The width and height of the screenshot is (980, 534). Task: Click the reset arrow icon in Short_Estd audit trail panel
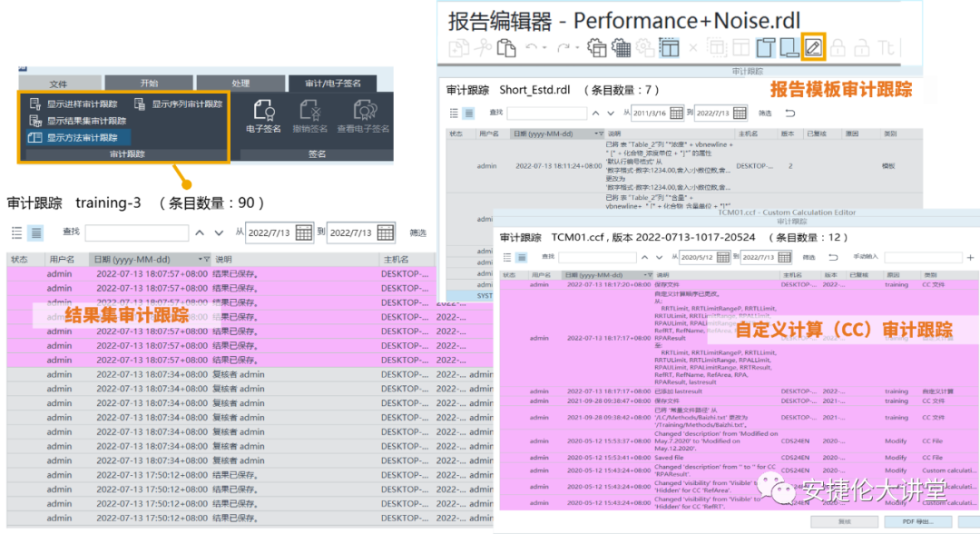(x=789, y=113)
